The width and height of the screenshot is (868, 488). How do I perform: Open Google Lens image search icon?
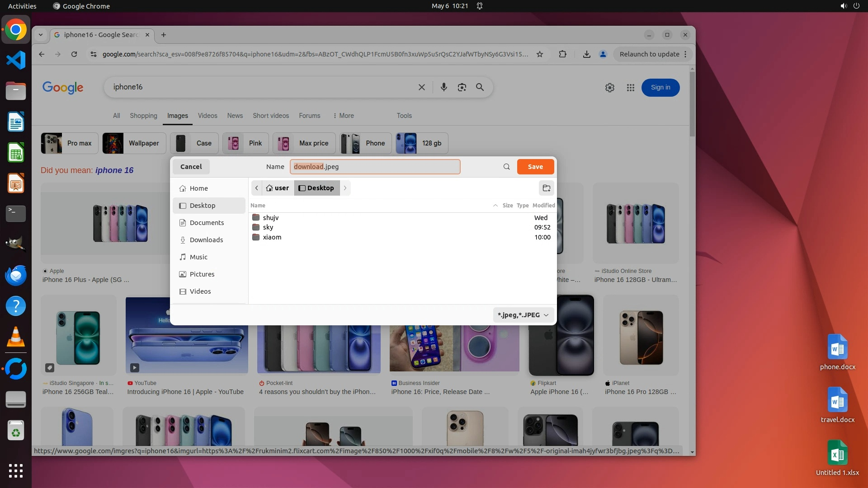tap(462, 87)
